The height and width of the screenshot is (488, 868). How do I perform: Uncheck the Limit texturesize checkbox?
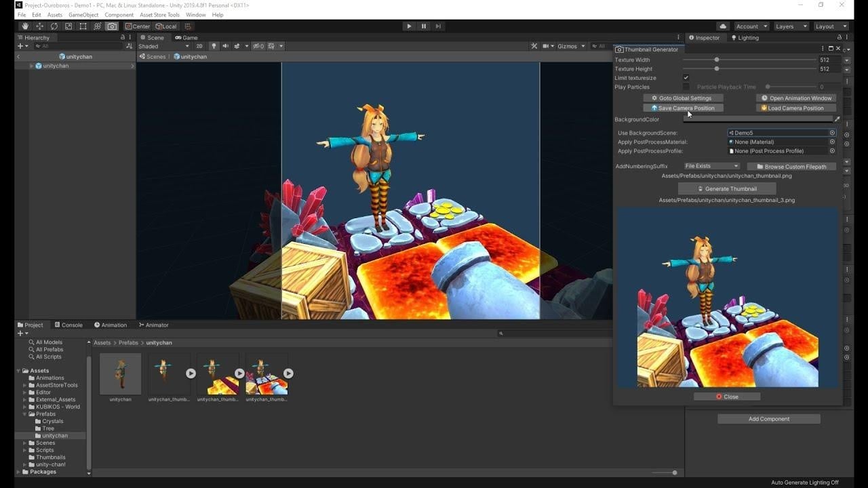(686, 78)
